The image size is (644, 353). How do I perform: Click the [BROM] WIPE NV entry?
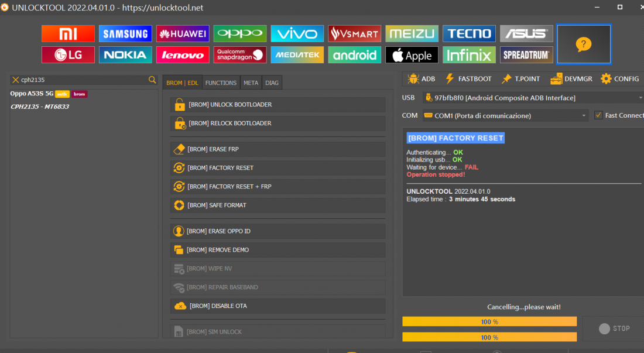(x=278, y=269)
